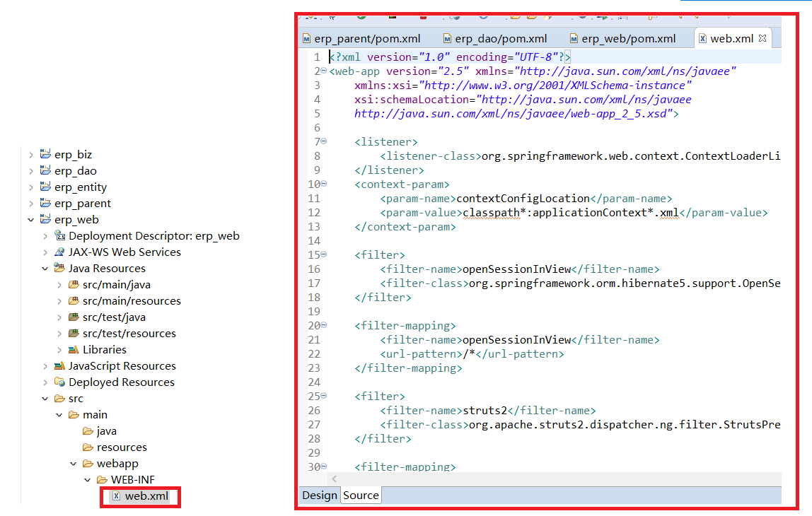This screenshot has width=812, height=516.
Task: Collapse the listener fold on line 7
Action: tap(324, 141)
